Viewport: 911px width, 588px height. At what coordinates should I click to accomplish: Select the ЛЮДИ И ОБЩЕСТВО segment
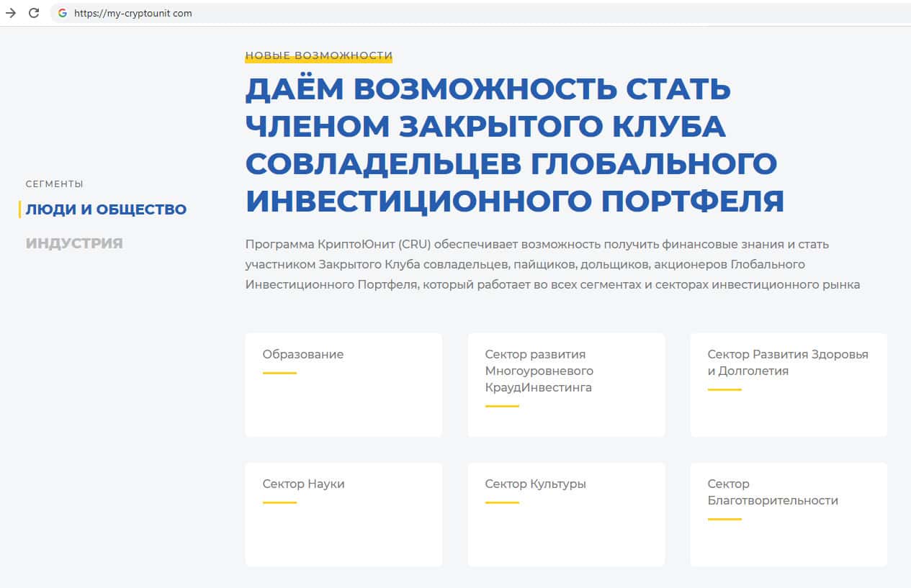point(106,209)
